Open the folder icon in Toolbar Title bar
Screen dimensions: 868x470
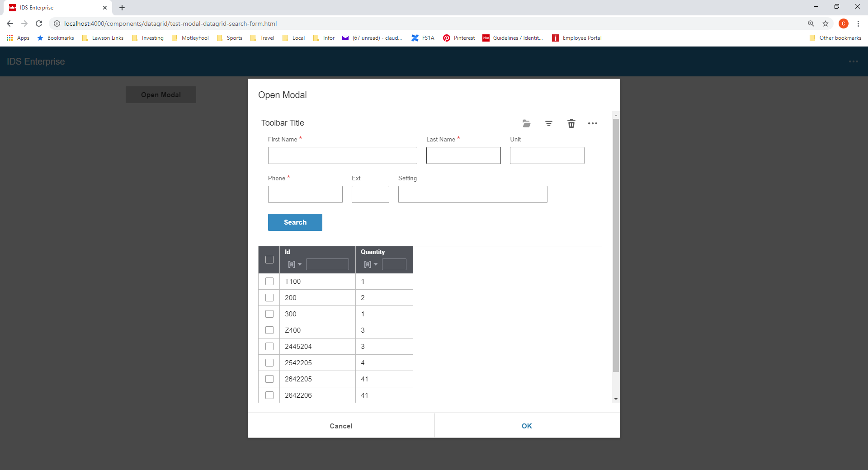526,123
